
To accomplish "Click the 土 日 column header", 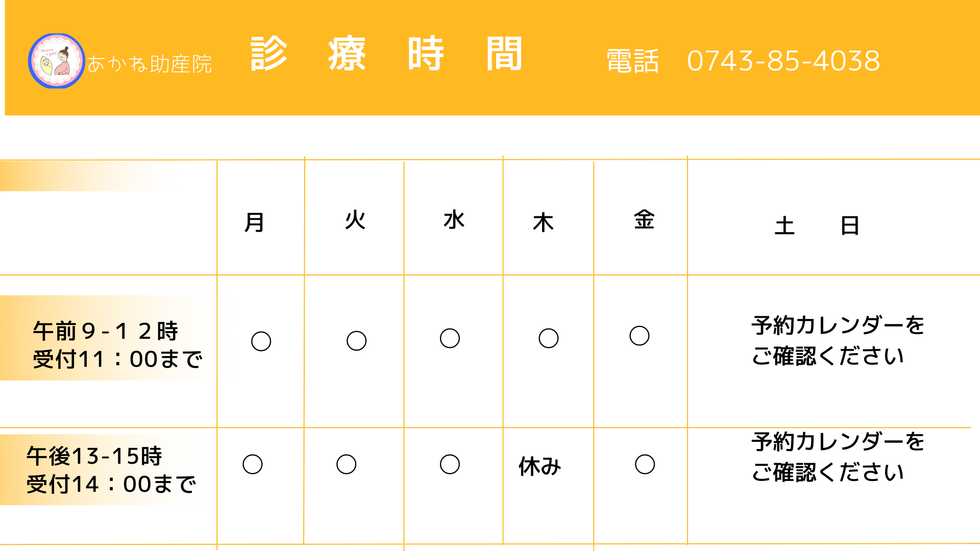I will tap(817, 226).
